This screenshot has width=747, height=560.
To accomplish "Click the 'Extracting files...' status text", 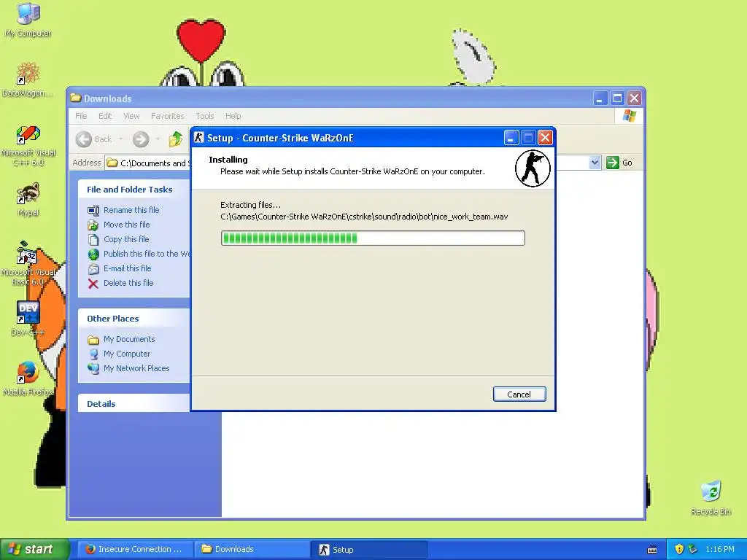I will click(251, 205).
